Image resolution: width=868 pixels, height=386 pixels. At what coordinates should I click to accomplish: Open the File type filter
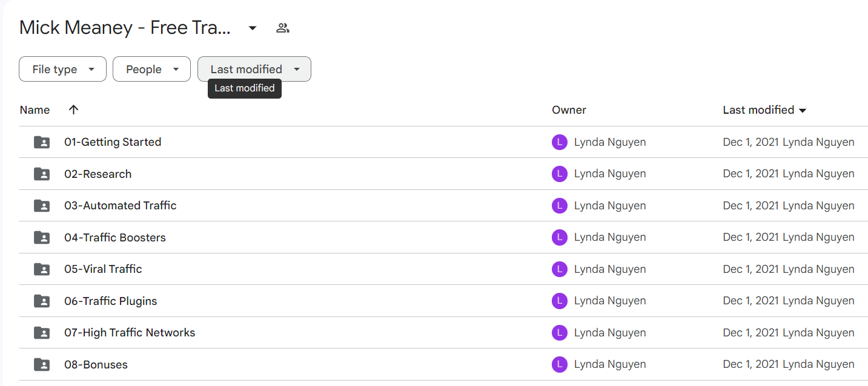(62, 69)
